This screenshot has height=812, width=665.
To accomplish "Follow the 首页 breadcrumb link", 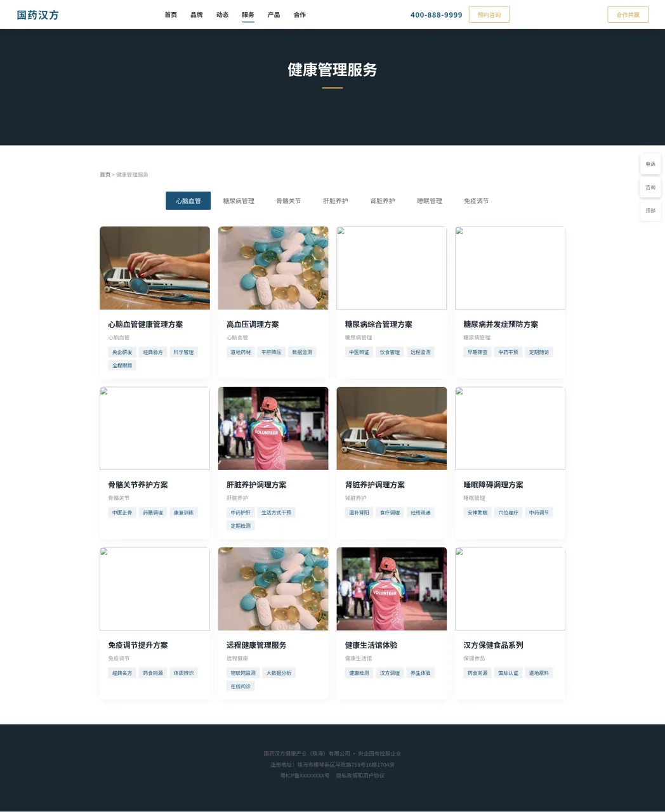I will 105,174.
